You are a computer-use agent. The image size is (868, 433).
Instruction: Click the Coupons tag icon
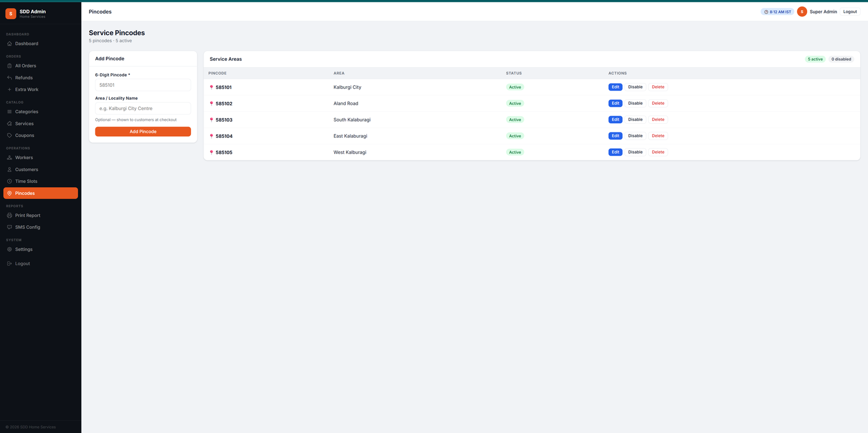click(9, 136)
